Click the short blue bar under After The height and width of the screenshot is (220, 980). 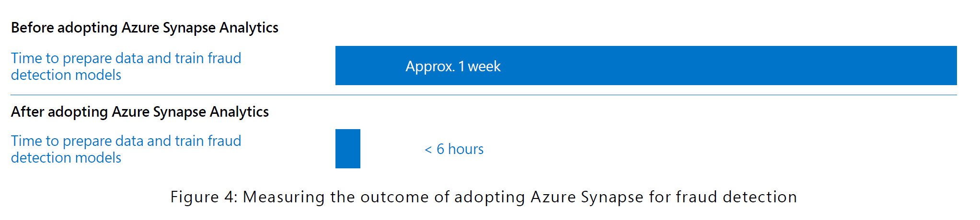pyautogui.click(x=347, y=149)
